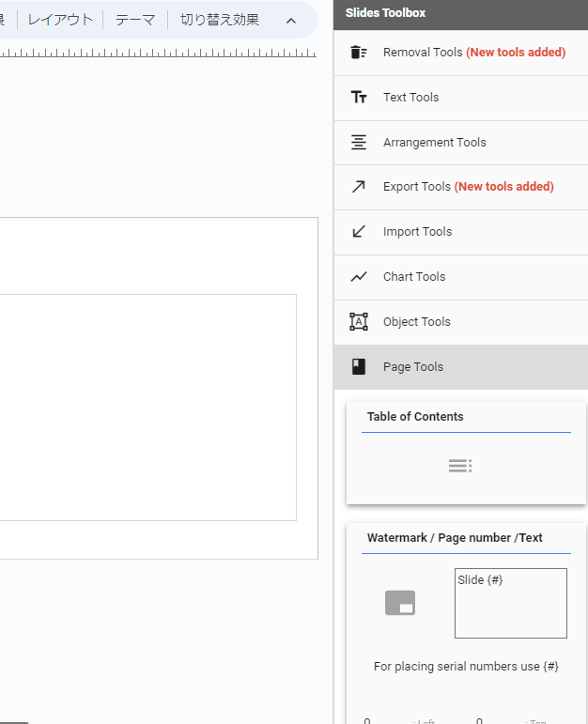Open the レイアウト menu

tap(60, 20)
